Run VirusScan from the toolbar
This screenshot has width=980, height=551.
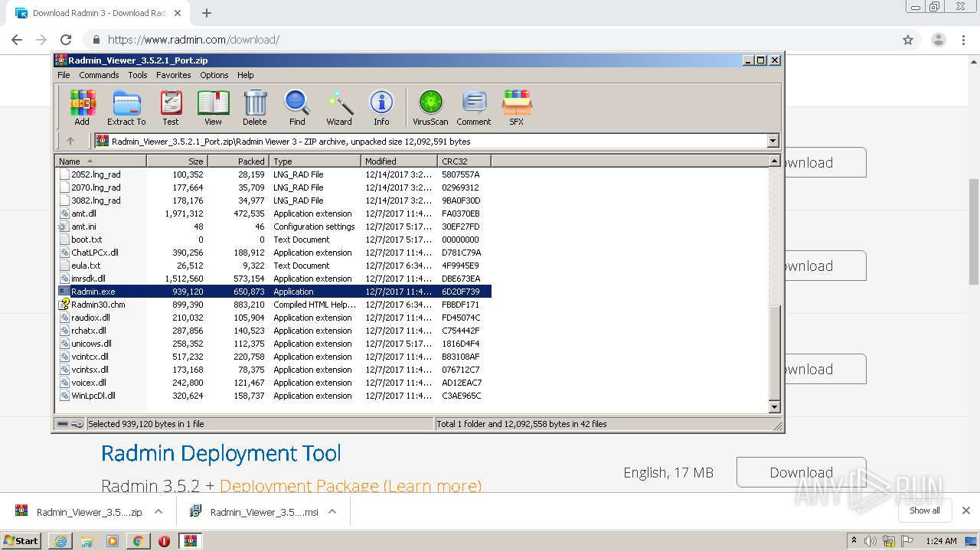pyautogui.click(x=430, y=107)
